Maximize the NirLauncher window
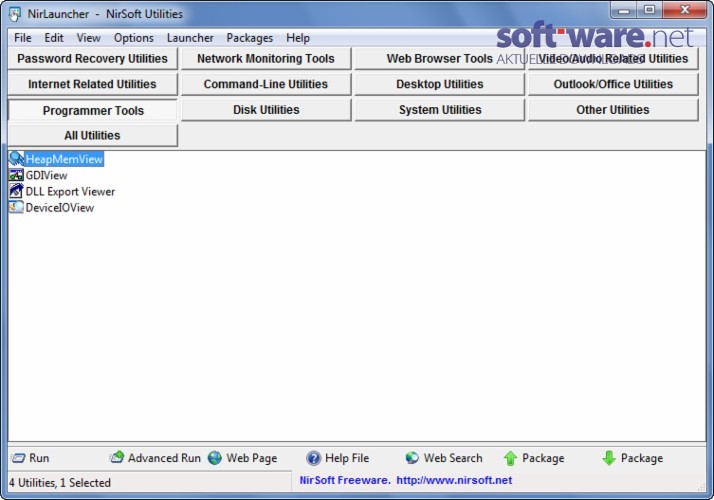This screenshot has width=714, height=500. (649, 10)
